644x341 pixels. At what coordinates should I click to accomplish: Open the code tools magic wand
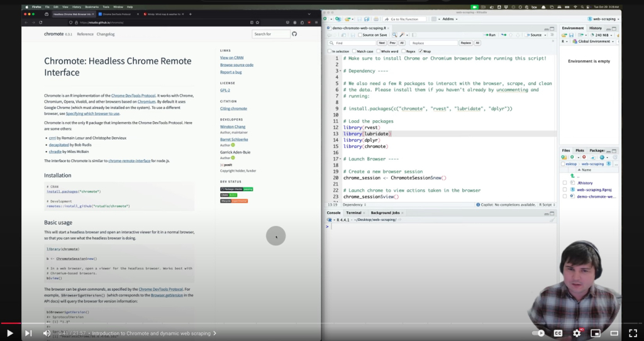coord(402,35)
